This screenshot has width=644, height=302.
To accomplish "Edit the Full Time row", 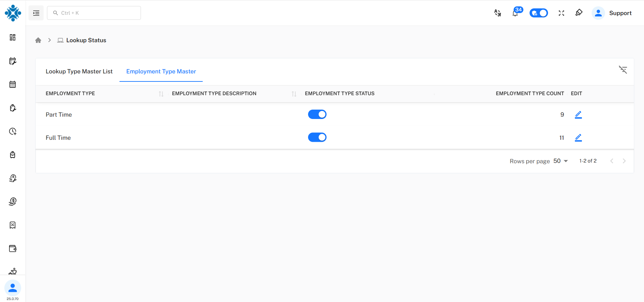I will coord(578,138).
